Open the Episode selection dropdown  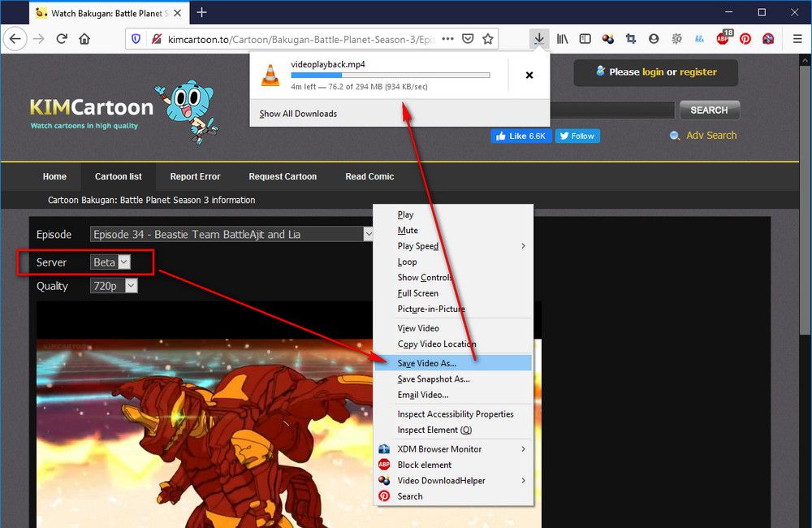(231, 234)
